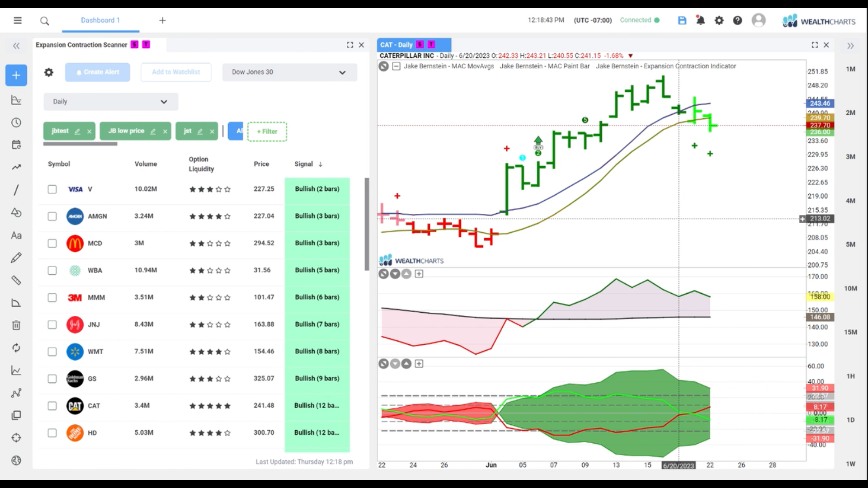The width and height of the screenshot is (868, 488).
Task: Open the notifications bell
Action: click(x=700, y=20)
